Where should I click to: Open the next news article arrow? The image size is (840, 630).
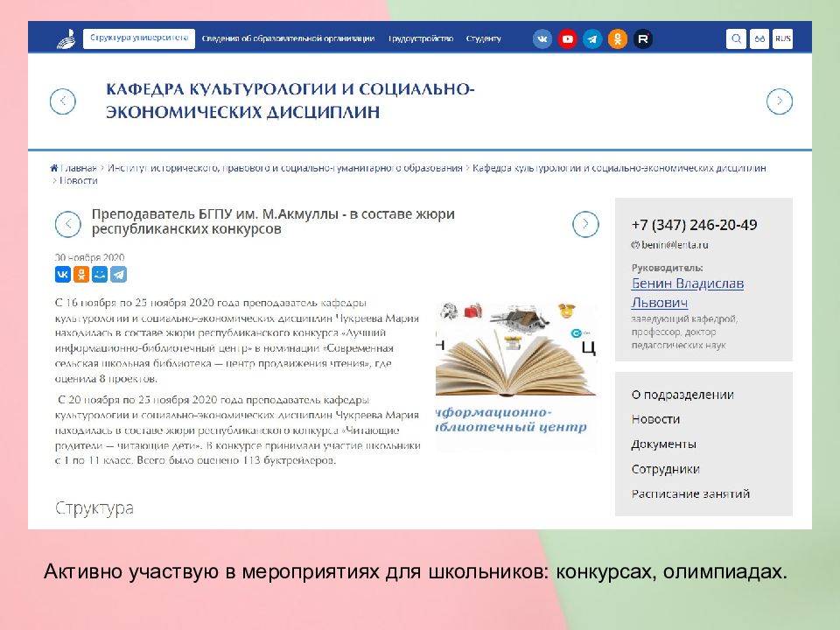[x=585, y=224]
